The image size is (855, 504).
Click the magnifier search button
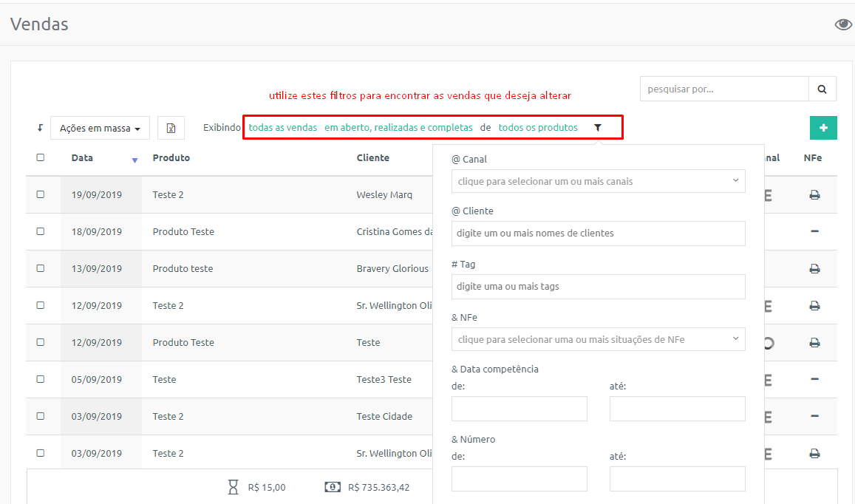822,89
